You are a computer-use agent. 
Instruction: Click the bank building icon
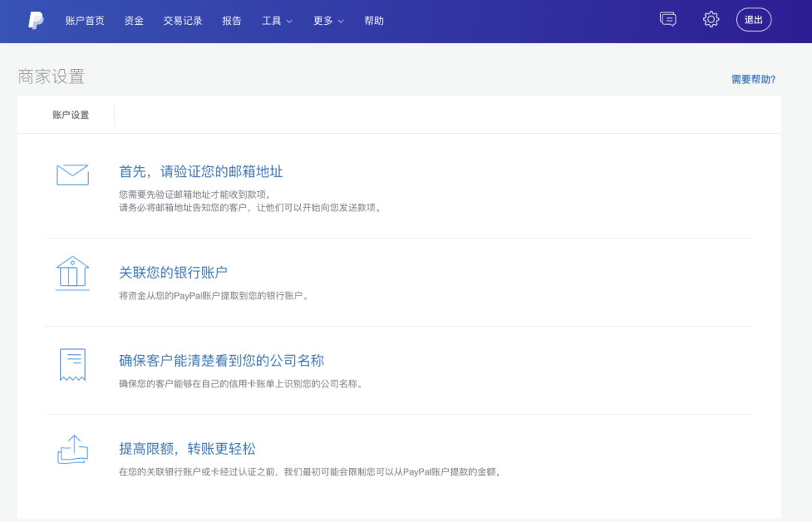pos(72,273)
